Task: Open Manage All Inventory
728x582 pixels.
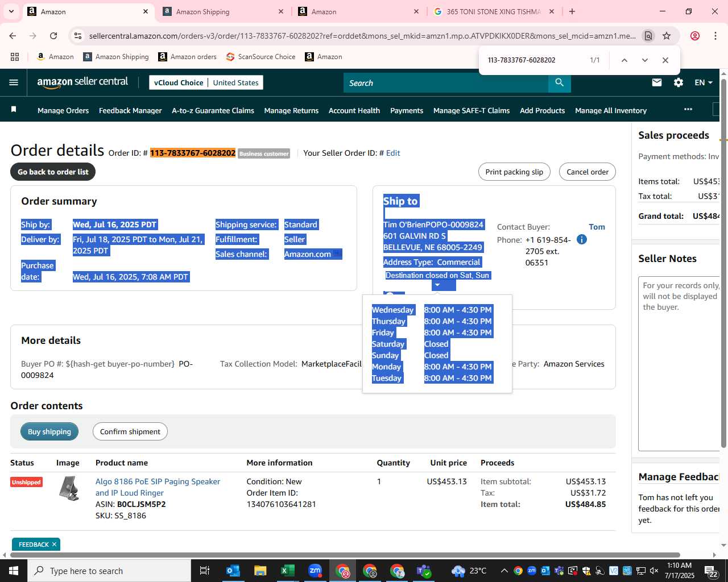Action: click(611, 110)
